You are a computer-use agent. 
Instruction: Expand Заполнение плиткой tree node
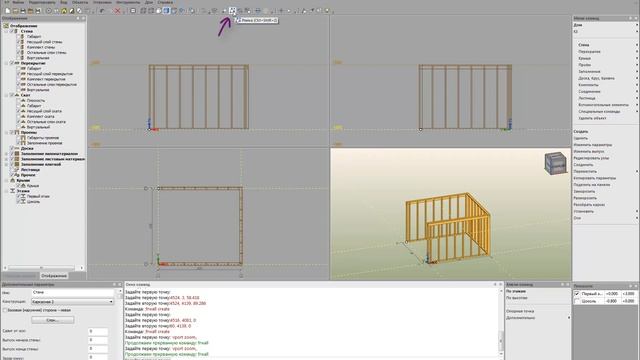6,164
